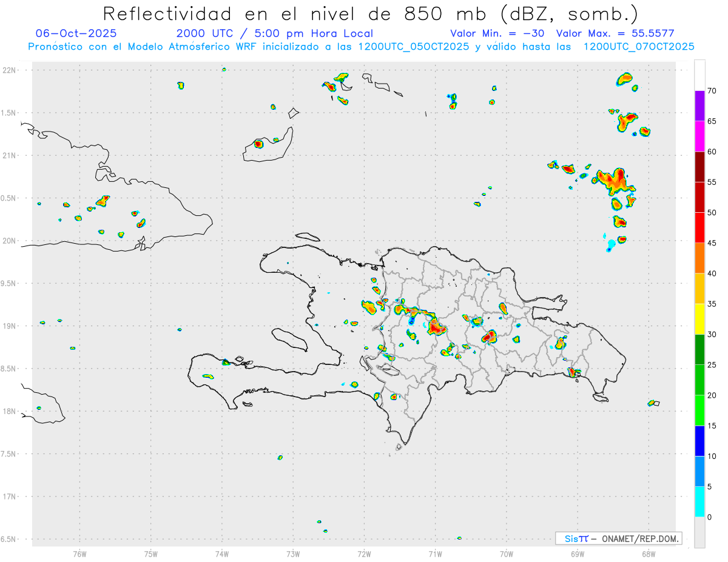728x562 pixels.
Task: Click the '65' colorbar scale value
Action: [712, 121]
